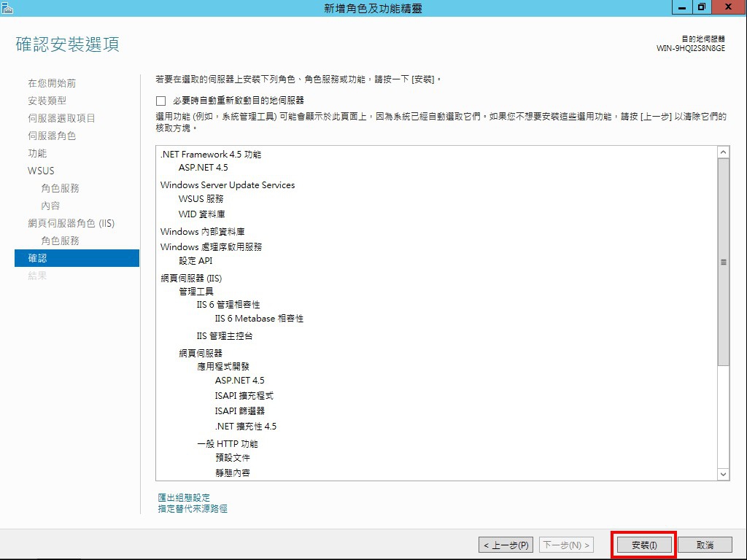Select 角色服務 under WSUS in the sidebar
747x560 pixels.
click(x=60, y=188)
